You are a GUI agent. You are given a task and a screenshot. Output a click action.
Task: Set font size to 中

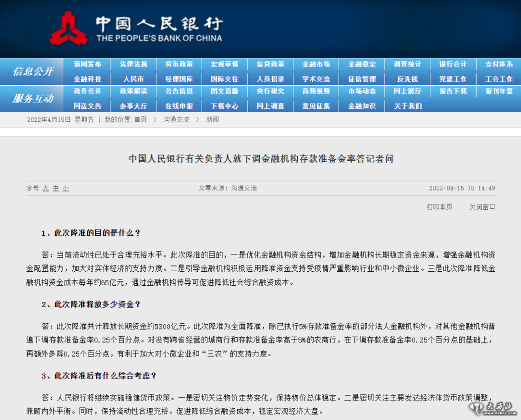(56, 188)
